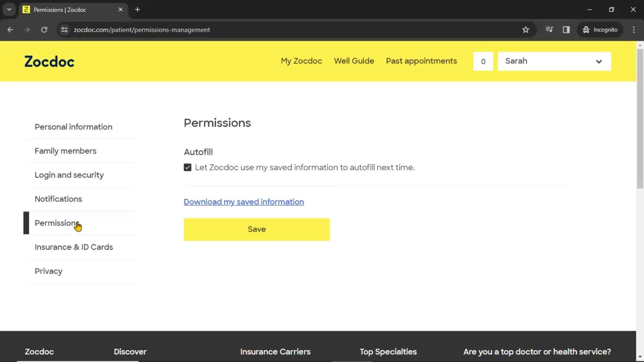Click the scrollbar up arrow
This screenshot has width=644, height=362.
(x=640, y=45)
